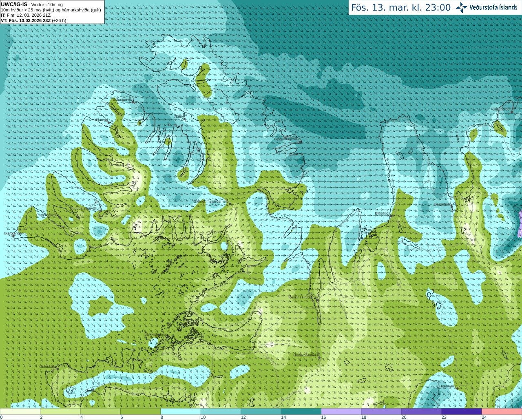This screenshot has height=420, width=522.
Task: Click the 'VT: Fös. 13.03.2026 23Z (+26 h)' line
Action: tap(33, 20)
